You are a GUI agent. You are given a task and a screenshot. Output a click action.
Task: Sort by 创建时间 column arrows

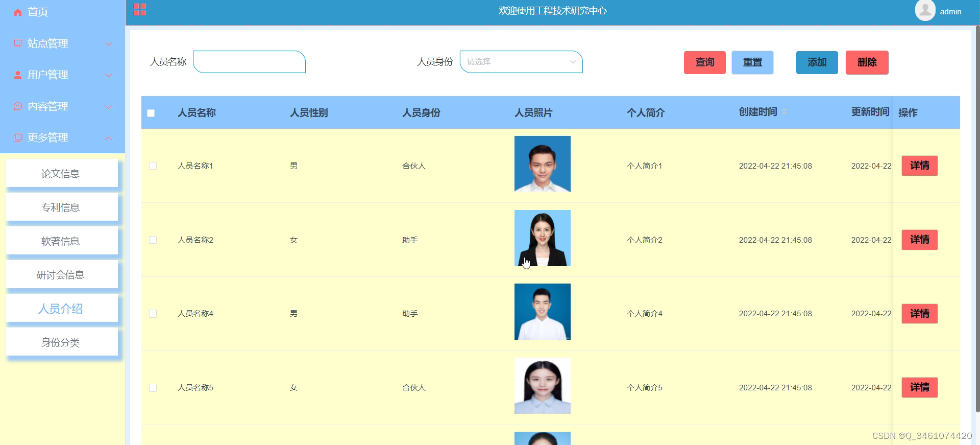click(x=785, y=112)
